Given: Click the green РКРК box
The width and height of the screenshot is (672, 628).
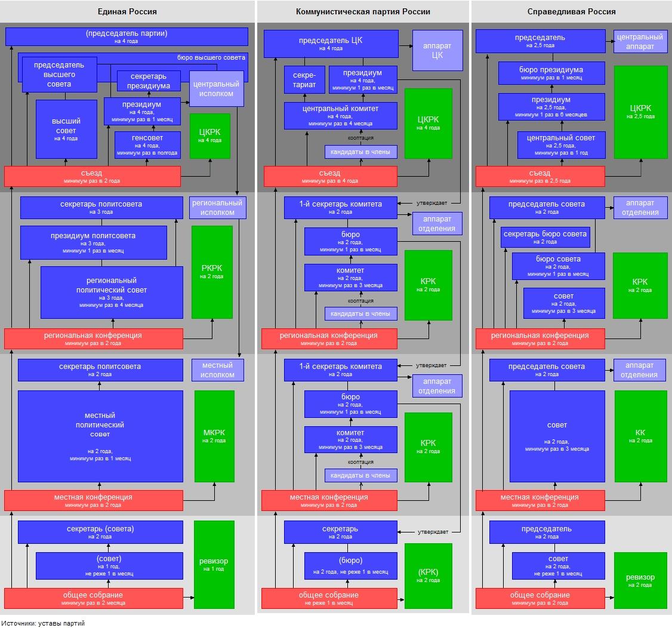Looking at the screenshot, I should click(x=212, y=272).
